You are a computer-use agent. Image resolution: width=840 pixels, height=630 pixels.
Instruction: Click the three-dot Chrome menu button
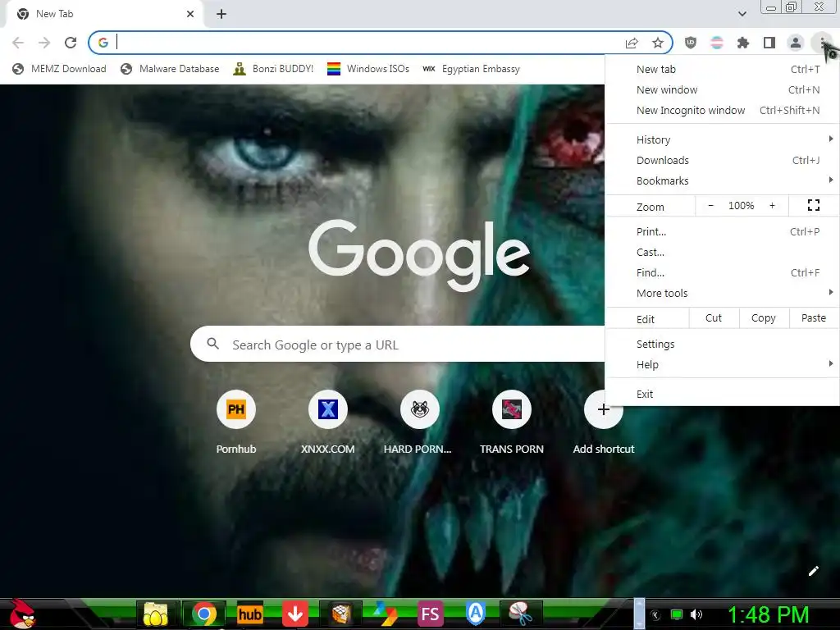[x=822, y=43]
